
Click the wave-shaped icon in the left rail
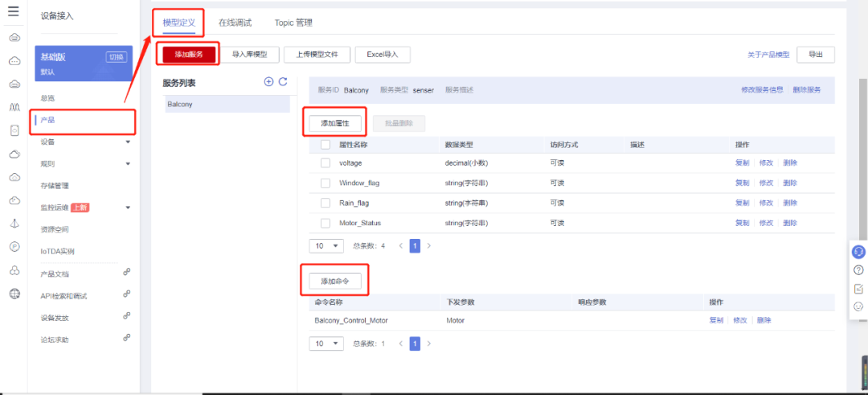tap(15, 107)
